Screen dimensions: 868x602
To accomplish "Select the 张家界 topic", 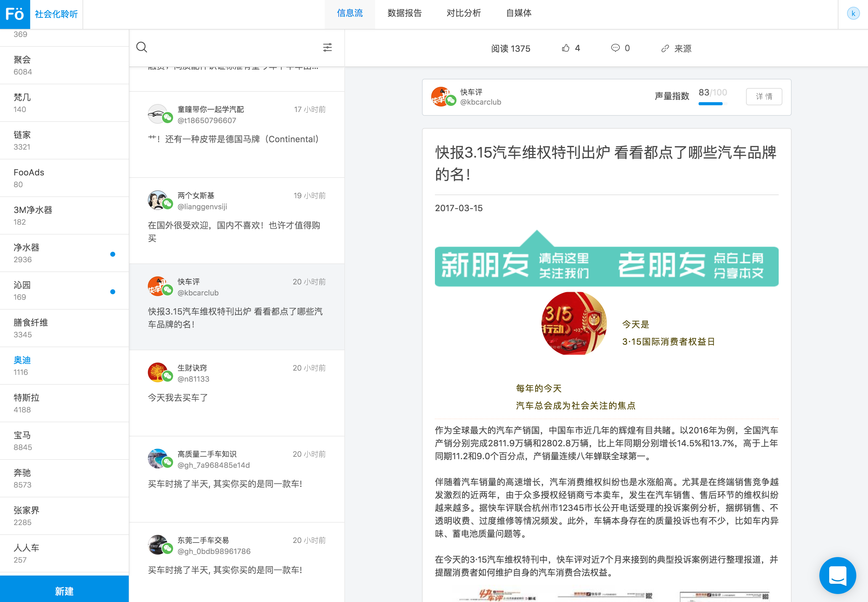I will 64,516.
